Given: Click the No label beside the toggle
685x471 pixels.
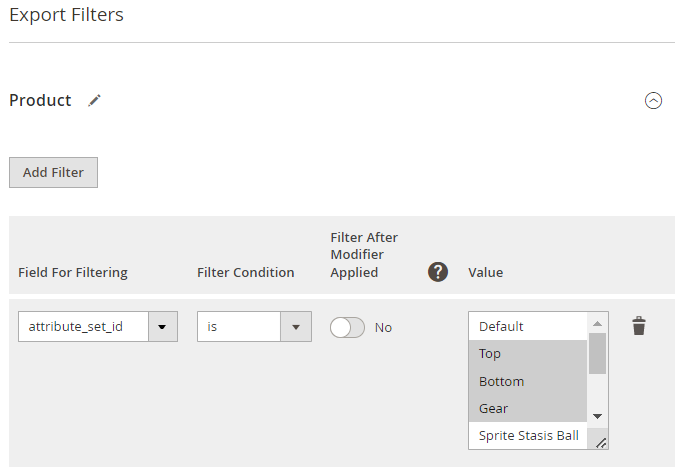Looking at the screenshot, I should pyautogui.click(x=383, y=328).
